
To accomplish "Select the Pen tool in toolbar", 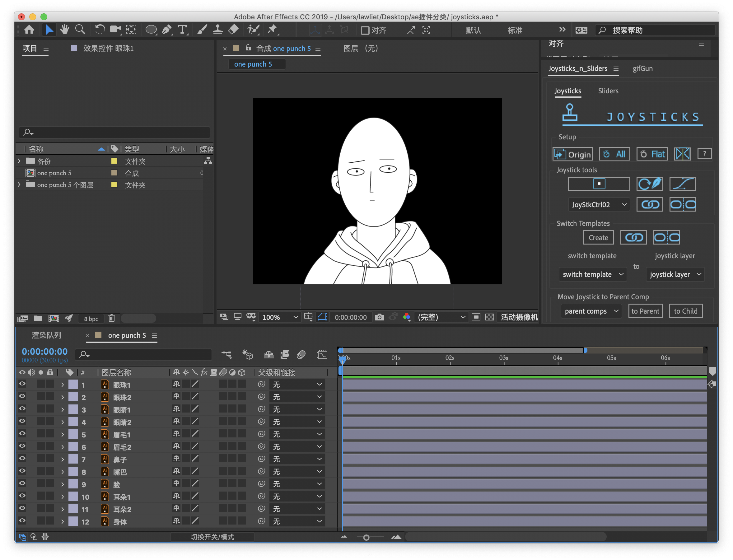I will (x=166, y=30).
